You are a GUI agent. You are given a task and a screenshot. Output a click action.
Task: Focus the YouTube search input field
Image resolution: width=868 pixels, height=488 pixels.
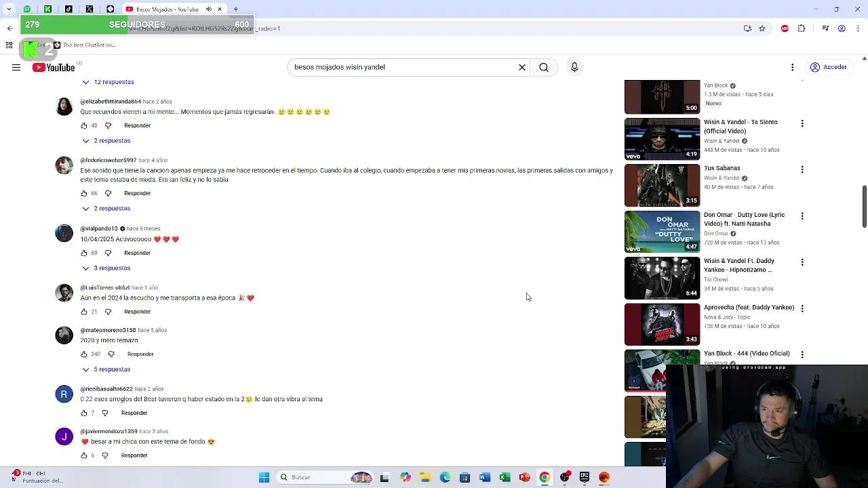[403, 67]
